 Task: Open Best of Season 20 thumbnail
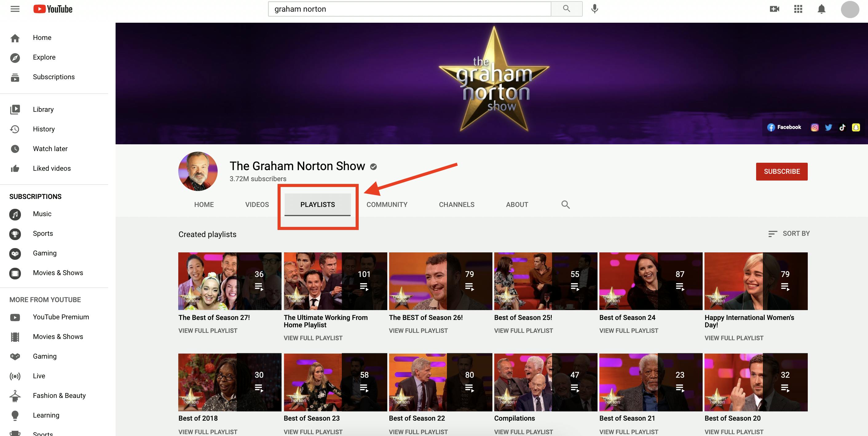[x=756, y=382]
